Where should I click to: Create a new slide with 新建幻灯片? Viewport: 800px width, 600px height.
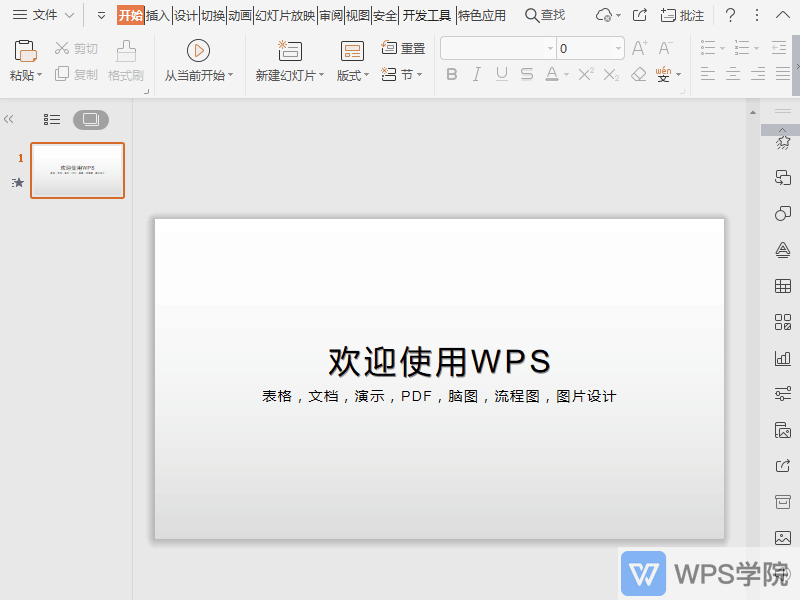pyautogui.click(x=288, y=60)
